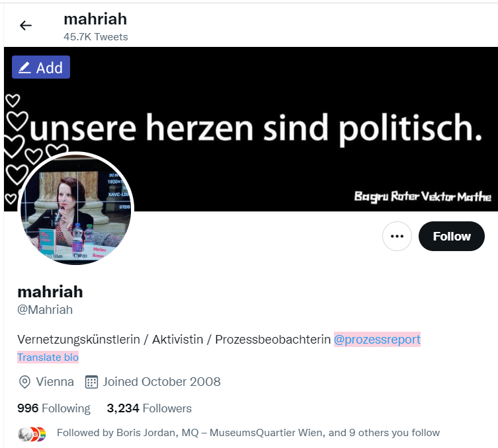View the 3,234 Followers list
The image size is (498, 448).
click(x=149, y=408)
